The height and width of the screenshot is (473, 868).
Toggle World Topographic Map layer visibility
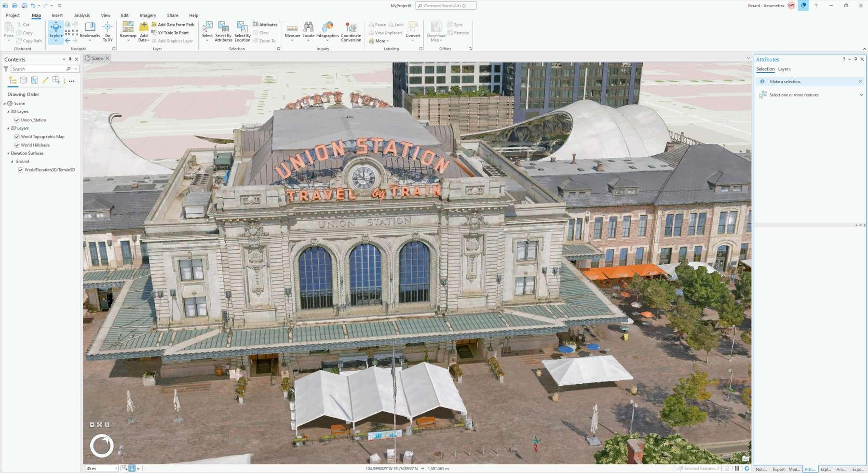coord(17,136)
